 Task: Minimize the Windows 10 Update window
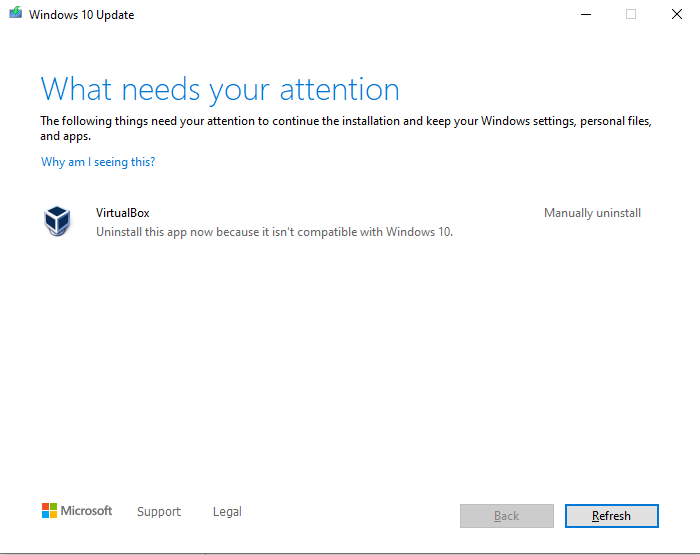[586, 14]
